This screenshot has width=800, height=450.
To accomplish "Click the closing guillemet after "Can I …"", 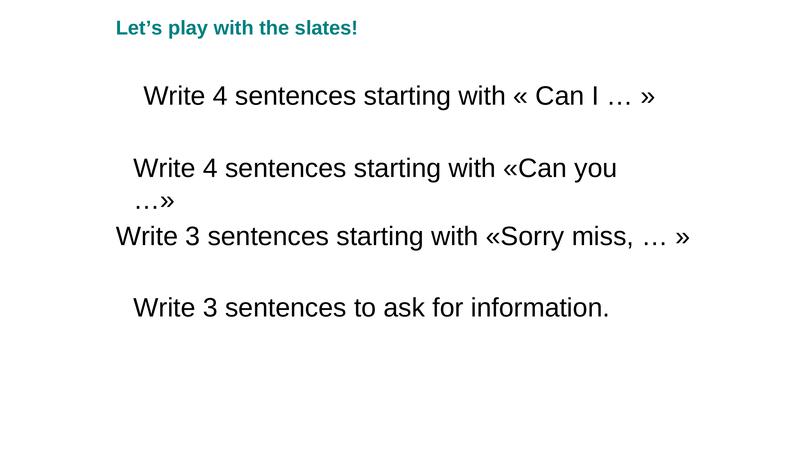I will pos(647,97).
